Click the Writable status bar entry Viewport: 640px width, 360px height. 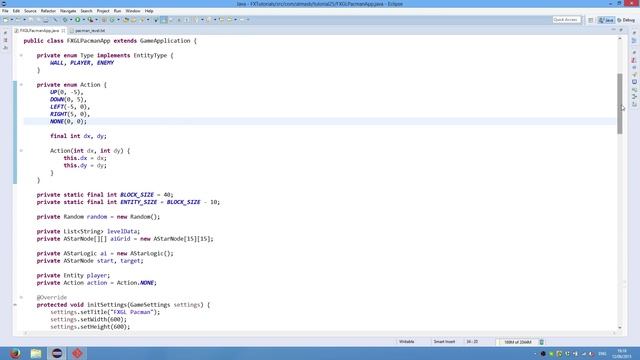(406, 342)
